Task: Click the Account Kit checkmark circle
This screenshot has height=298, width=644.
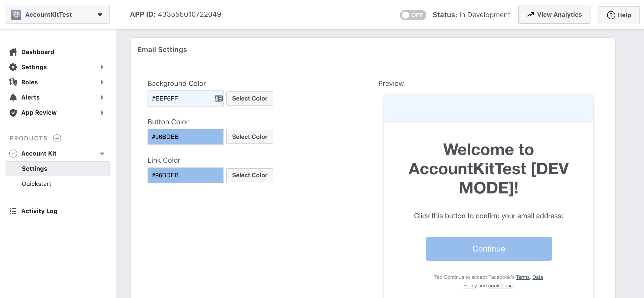Action: 13,154
